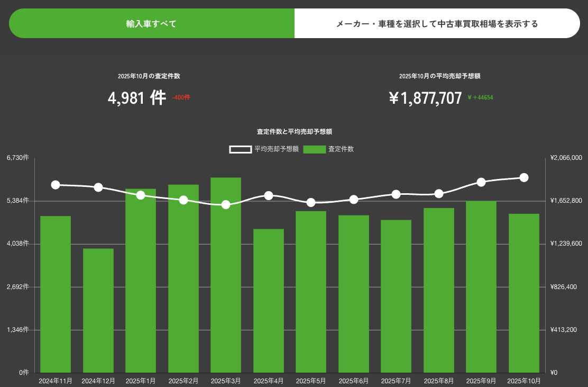Toggle 平均売却予想額 legend swatch
The width and height of the screenshot is (588, 387).
click(240, 149)
